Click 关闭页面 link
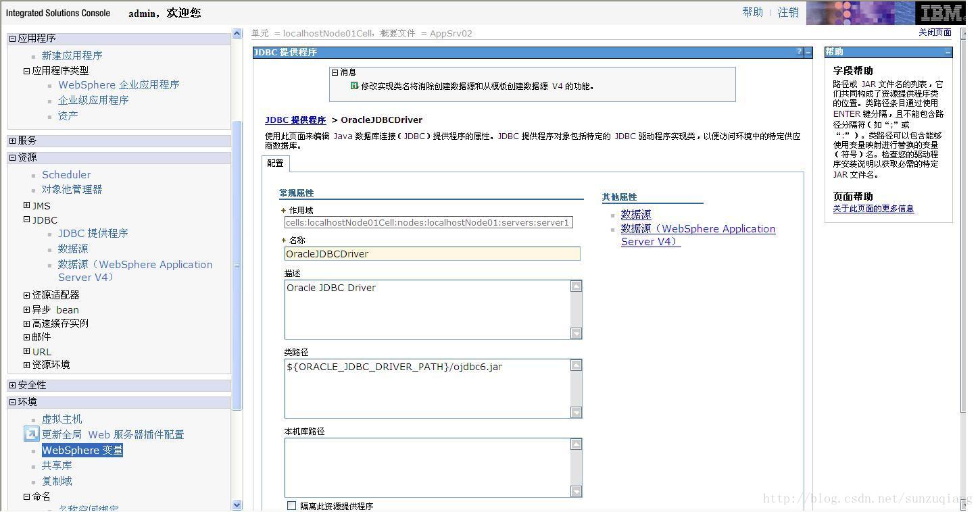Viewport: 980px width, 512px height. (x=935, y=32)
